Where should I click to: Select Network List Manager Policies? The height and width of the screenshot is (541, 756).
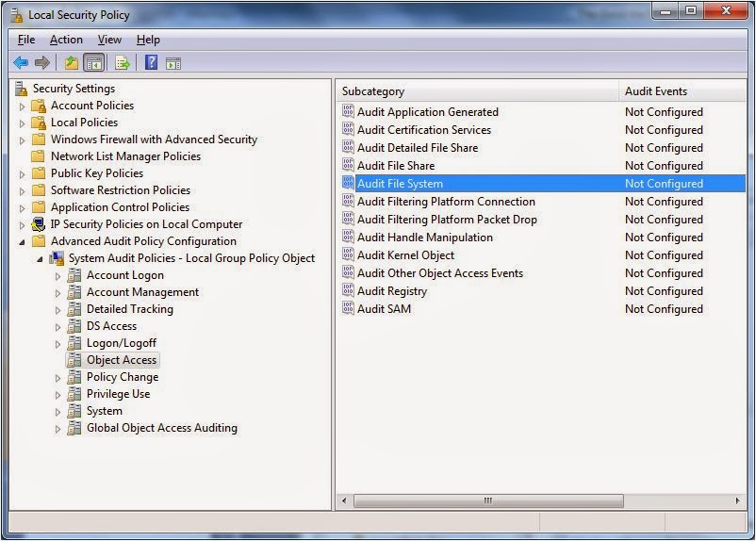click(125, 156)
